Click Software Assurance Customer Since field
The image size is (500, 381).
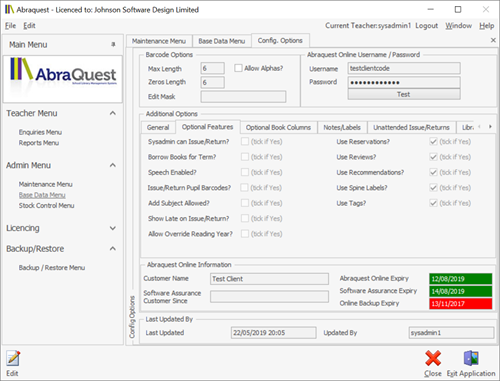click(x=269, y=297)
